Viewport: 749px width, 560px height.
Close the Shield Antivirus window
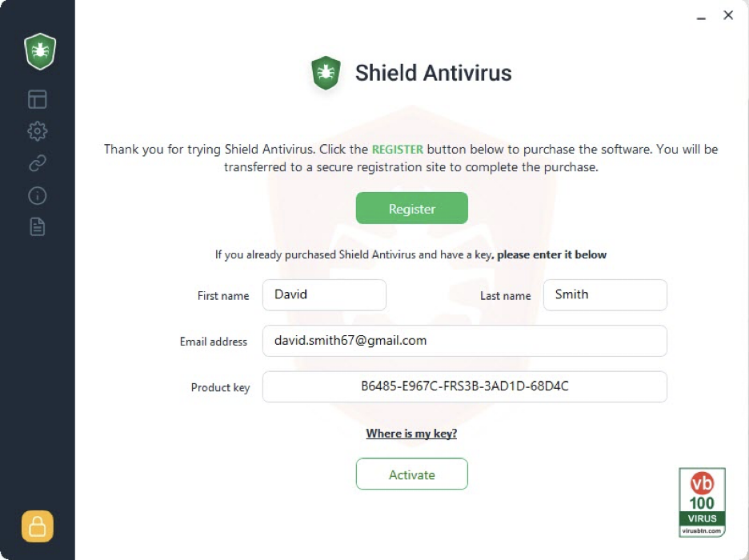728,15
